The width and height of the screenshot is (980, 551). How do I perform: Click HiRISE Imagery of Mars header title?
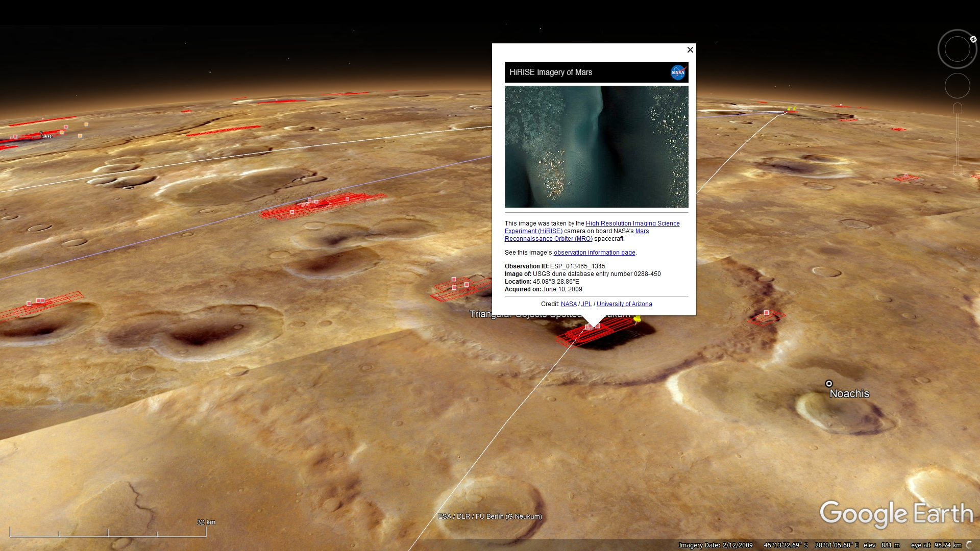tap(550, 72)
